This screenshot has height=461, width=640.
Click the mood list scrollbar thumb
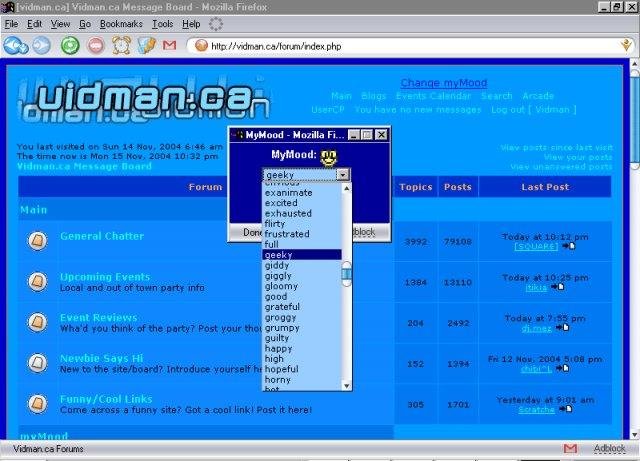347,274
